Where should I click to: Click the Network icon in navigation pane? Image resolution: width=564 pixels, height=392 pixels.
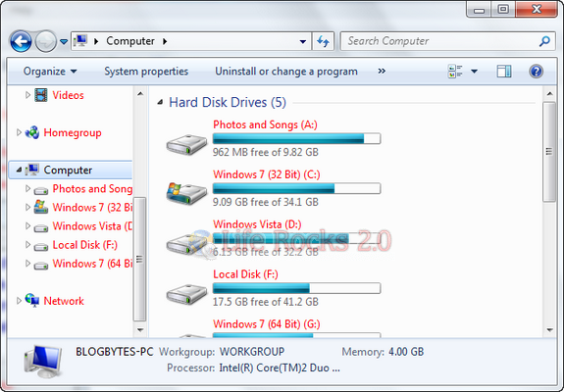[x=32, y=301]
